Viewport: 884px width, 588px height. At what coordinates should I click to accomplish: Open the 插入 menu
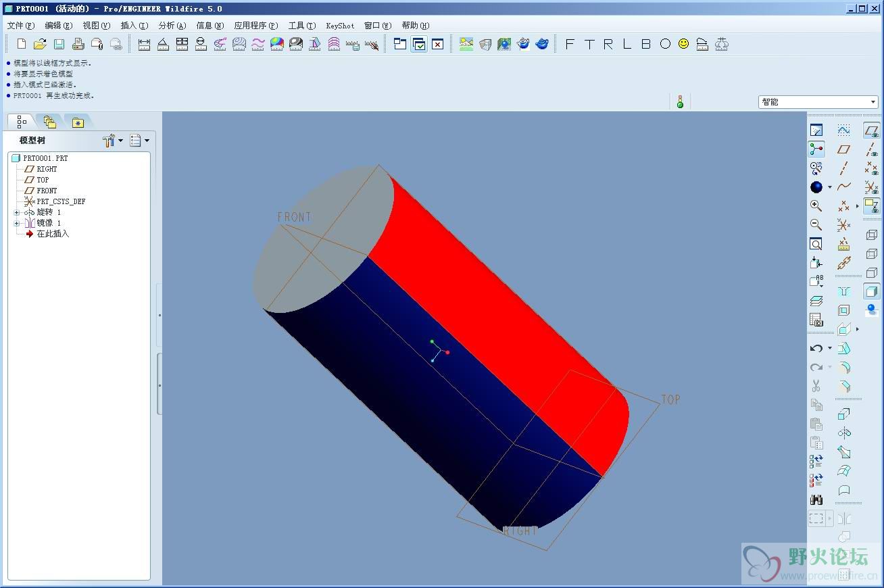[x=134, y=26]
